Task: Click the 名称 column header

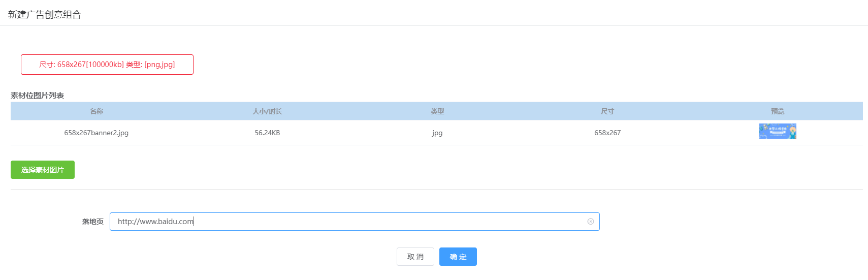Action: [x=97, y=111]
